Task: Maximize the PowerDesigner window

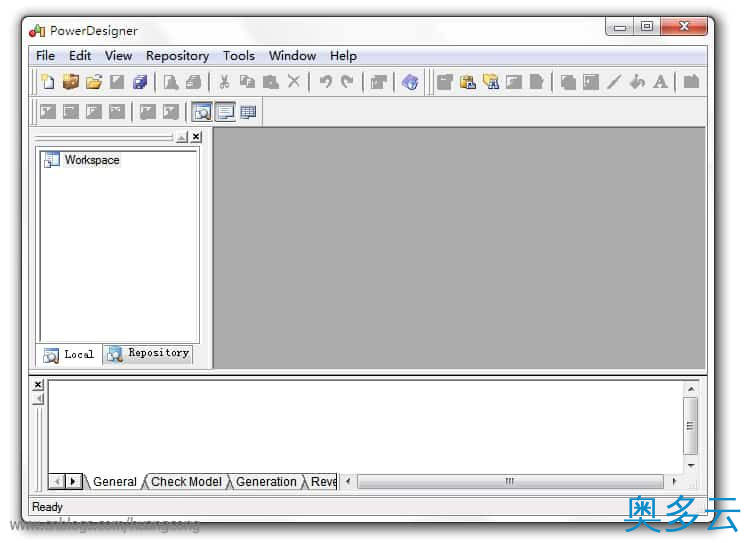Action: [647, 27]
